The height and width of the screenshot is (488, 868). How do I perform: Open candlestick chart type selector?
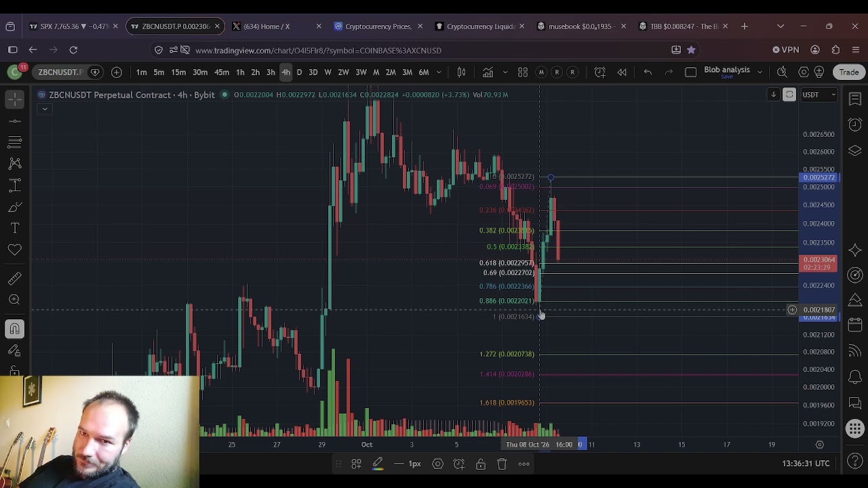point(461,72)
